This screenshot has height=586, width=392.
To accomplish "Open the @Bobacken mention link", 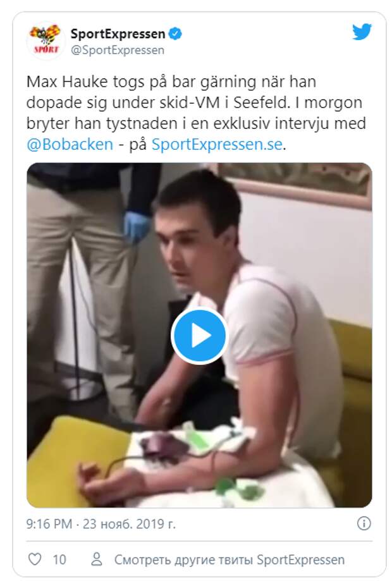I will pyautogui.click(x=70, y=144).
